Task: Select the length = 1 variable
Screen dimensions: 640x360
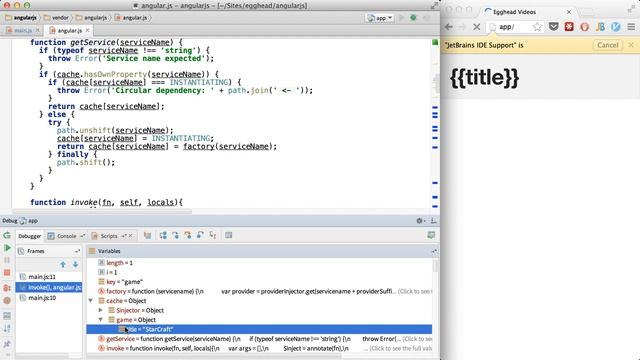Action: [259, 263]
